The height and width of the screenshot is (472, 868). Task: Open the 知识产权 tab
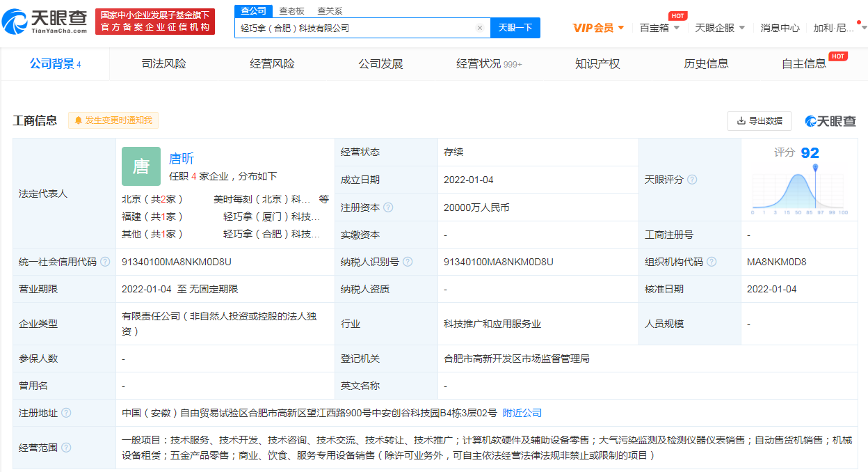pyautogui.click(x=597, y=64)
